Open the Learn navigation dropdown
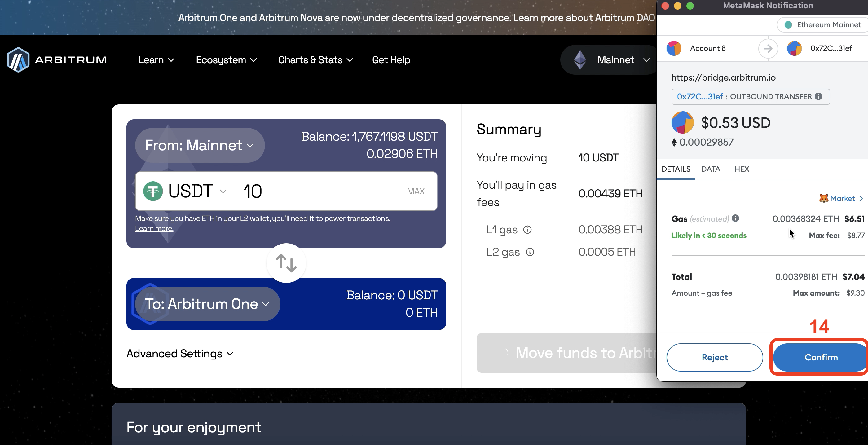 [x=156, y=60]
